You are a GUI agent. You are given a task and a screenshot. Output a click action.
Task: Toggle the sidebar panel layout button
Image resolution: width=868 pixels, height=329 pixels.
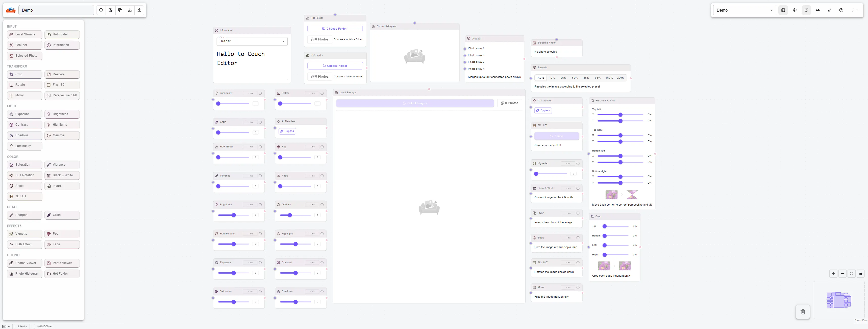783,10
